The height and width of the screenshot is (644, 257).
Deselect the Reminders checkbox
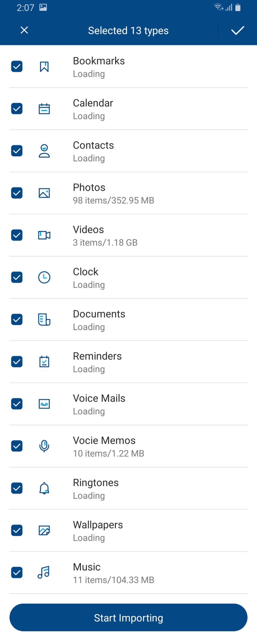click(17, 361)
